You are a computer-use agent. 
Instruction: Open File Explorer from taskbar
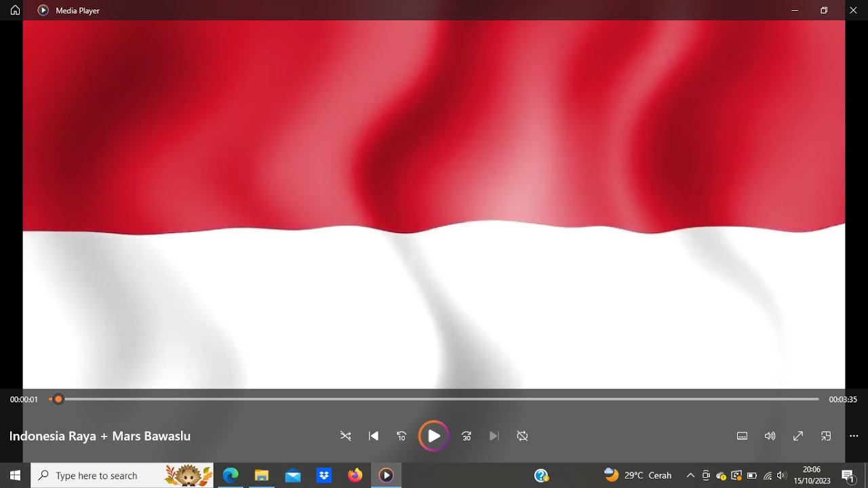[262, 475]
